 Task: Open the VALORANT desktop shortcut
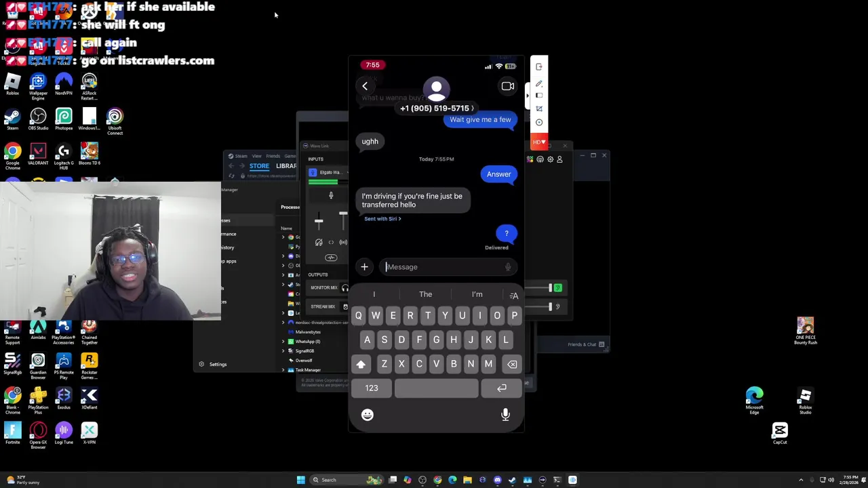(38, 155)
